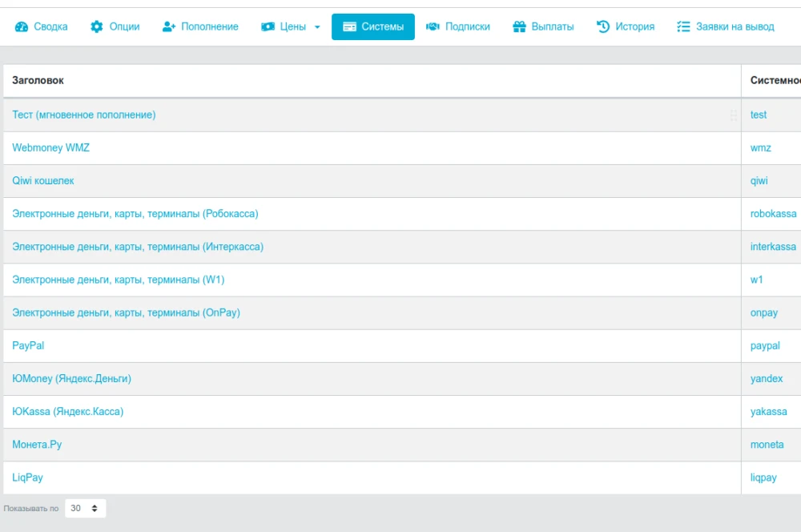Switch to the Выплаты tab

click(543, 26)
